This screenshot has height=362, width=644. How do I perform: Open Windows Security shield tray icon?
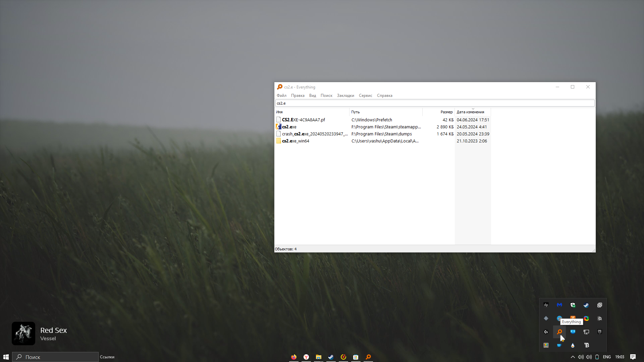click(573, 305)
